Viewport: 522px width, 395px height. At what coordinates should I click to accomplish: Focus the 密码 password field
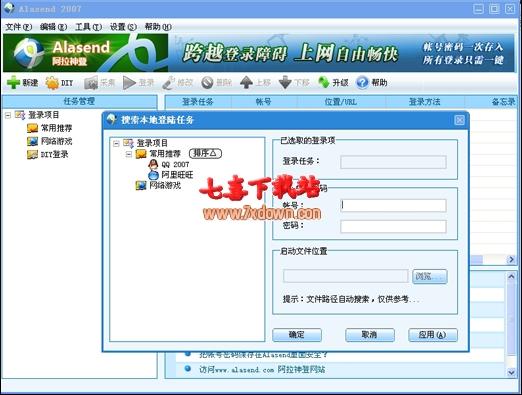393,226
